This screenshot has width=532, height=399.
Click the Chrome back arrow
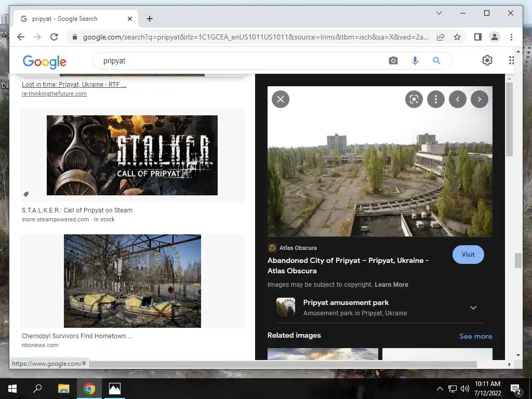click(x=21, y=37)
